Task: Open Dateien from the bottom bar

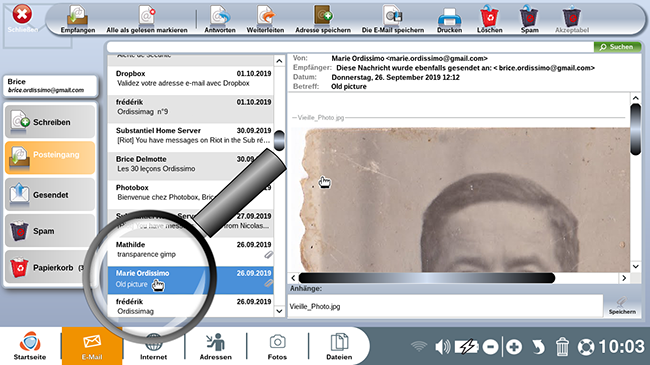Action: [x=339, y=346]
